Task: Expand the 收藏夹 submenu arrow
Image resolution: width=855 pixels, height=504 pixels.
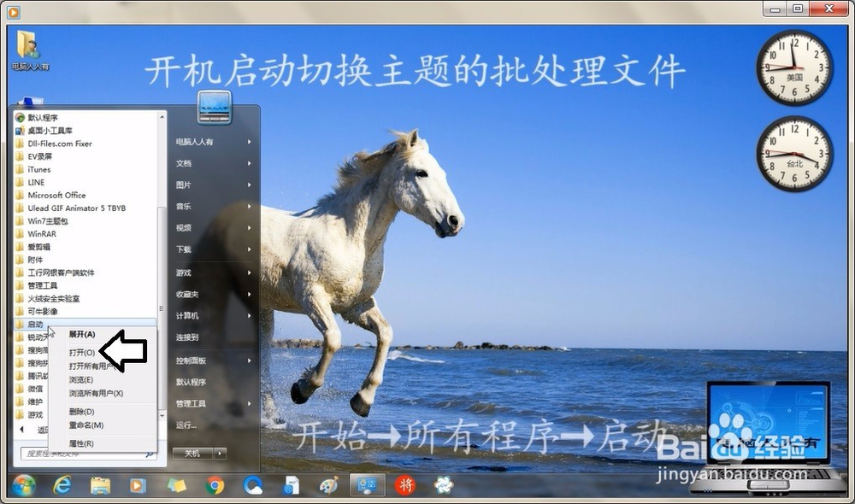Action: tap(249, 294)
